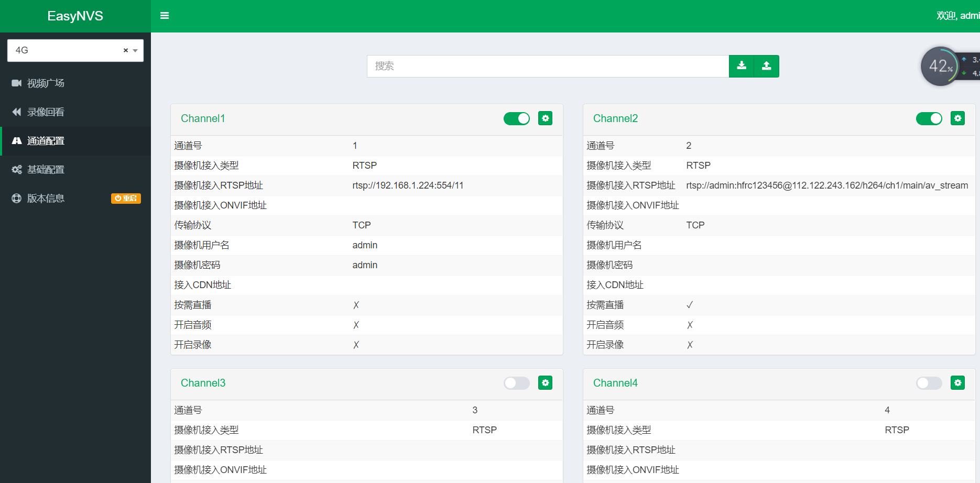Click Channel4 摄像机接入类型 value RTSP

tap(897, 430)
